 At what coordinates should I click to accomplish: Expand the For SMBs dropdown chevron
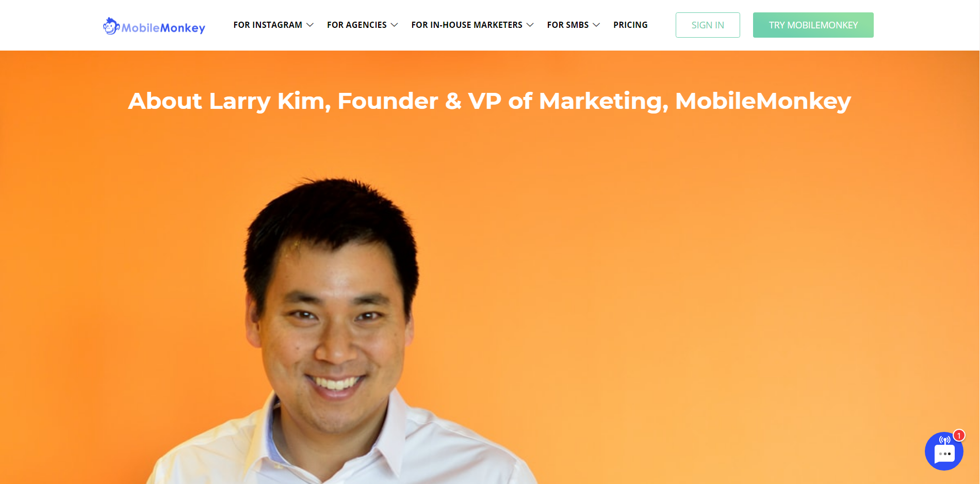(x=597, y=25)
